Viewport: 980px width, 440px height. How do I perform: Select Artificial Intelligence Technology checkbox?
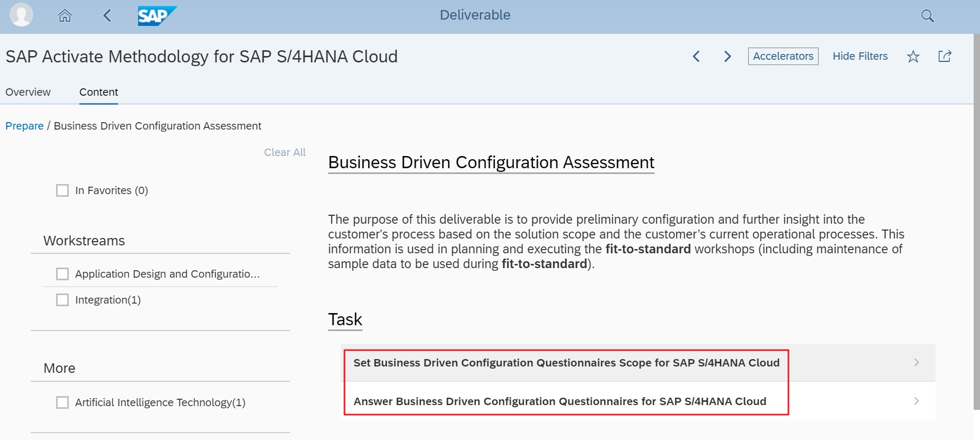click(x=62, y=402)
